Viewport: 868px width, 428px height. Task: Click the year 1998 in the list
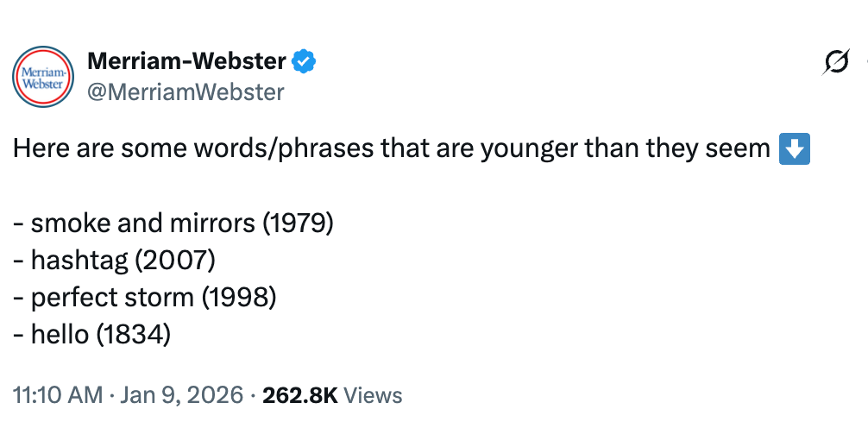[x=239, y=297]
